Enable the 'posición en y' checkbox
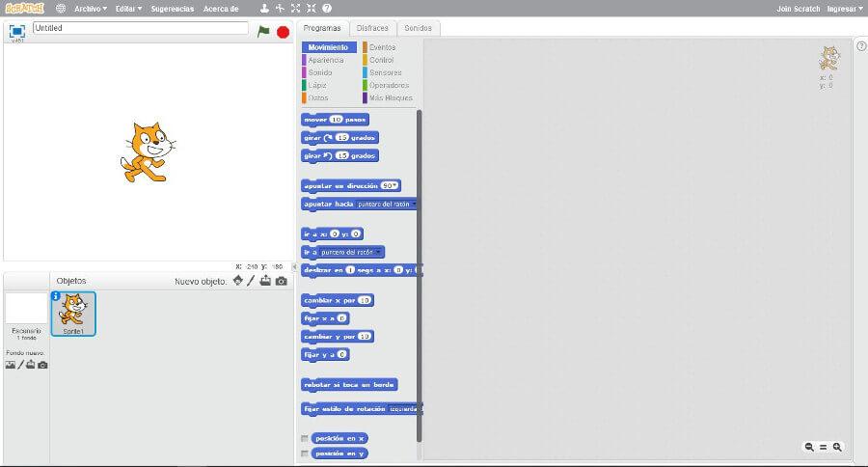Image resolution: width=868 pixels, height=467 pixels. (305, 453)
